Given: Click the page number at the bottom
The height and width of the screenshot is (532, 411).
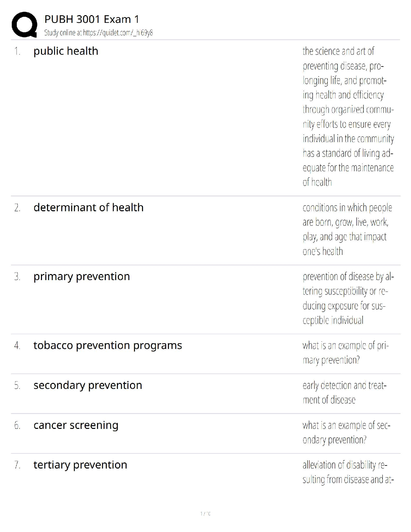Looking at the screenshot, I should (x=205, y=514).
